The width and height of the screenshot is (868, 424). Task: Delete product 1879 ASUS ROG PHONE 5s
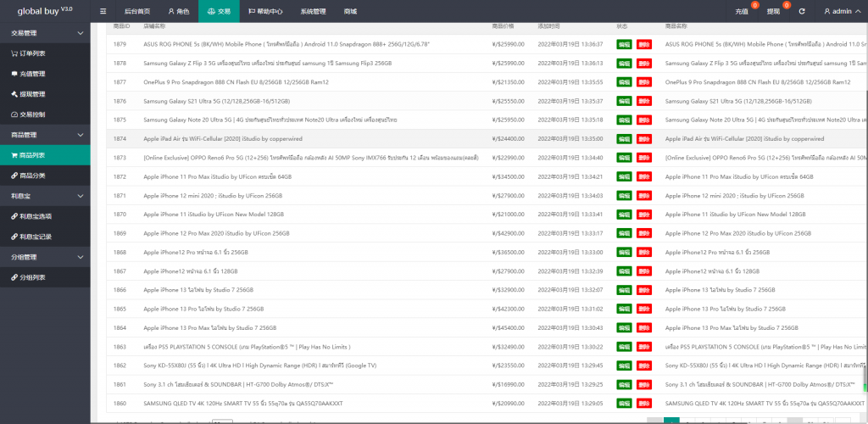coord(644,44)
